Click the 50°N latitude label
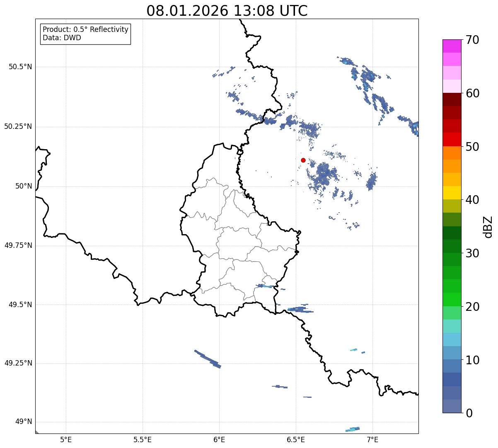The height and width of the screenshot is (448, 498). coord(24,186)
